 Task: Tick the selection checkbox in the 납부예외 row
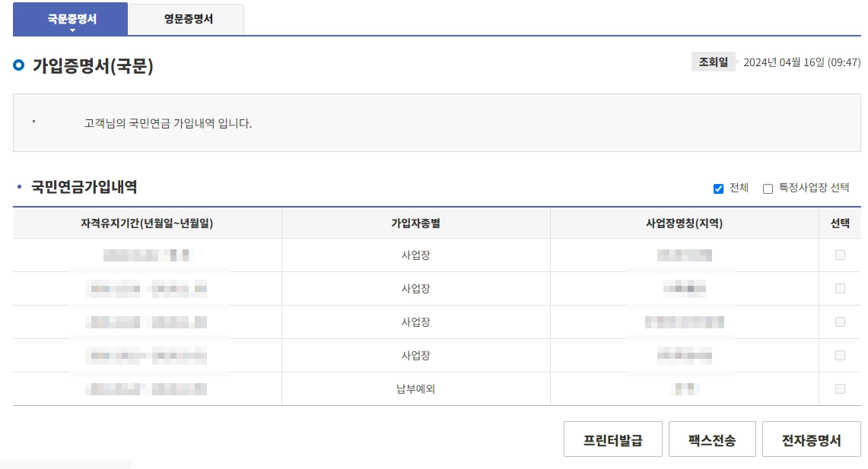click(x=840, y=388)
